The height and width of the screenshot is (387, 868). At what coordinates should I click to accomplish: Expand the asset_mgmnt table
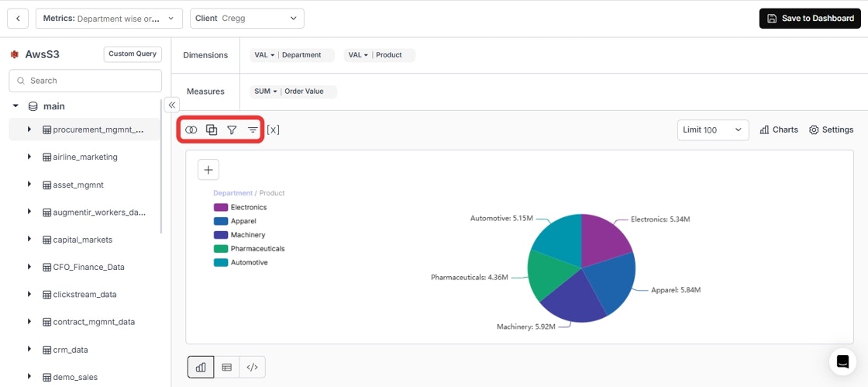[29, 185]
